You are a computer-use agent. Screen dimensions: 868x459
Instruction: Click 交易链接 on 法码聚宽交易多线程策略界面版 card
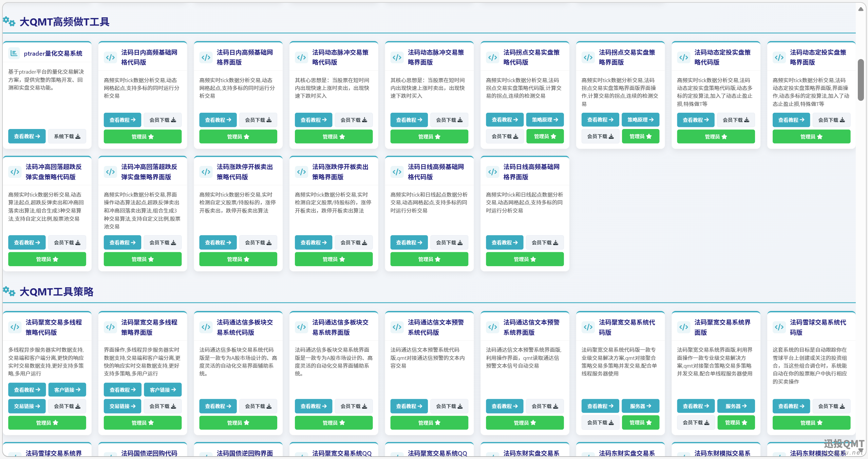(122, 406)
